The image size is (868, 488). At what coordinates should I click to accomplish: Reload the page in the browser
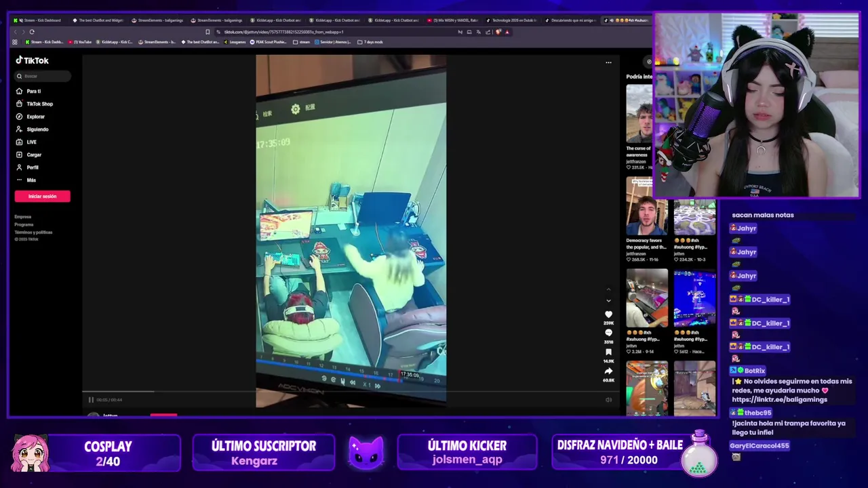tap(32, 32)
